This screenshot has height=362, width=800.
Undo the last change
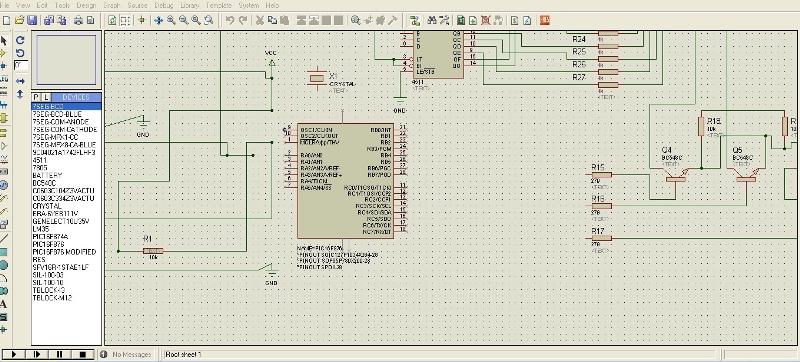(230, 20)
